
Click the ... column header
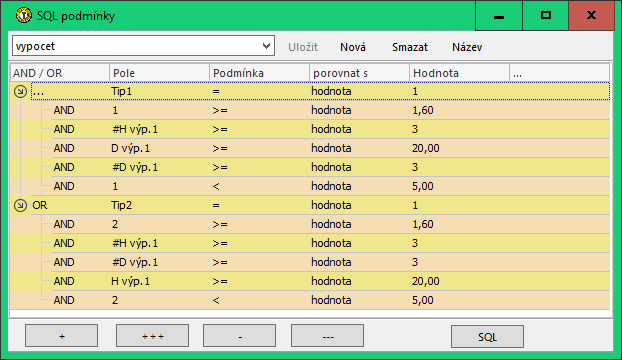click(x=559, y=73)
